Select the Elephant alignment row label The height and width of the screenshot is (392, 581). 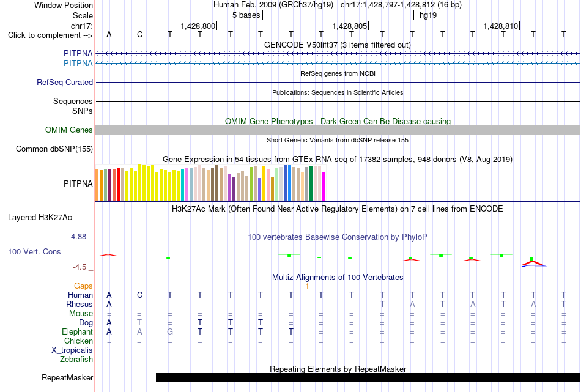[77, 332]
